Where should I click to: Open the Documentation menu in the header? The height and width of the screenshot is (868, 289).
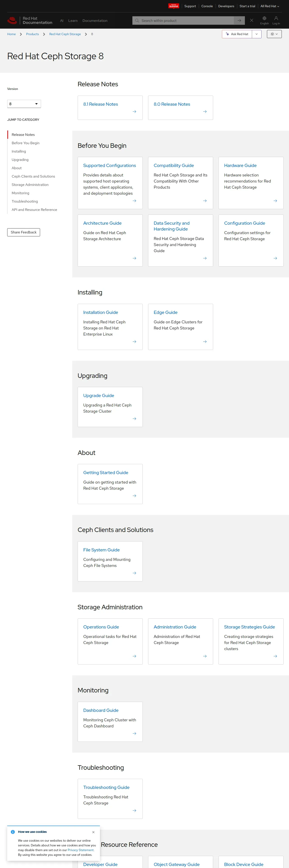click(x=95, y=21)
